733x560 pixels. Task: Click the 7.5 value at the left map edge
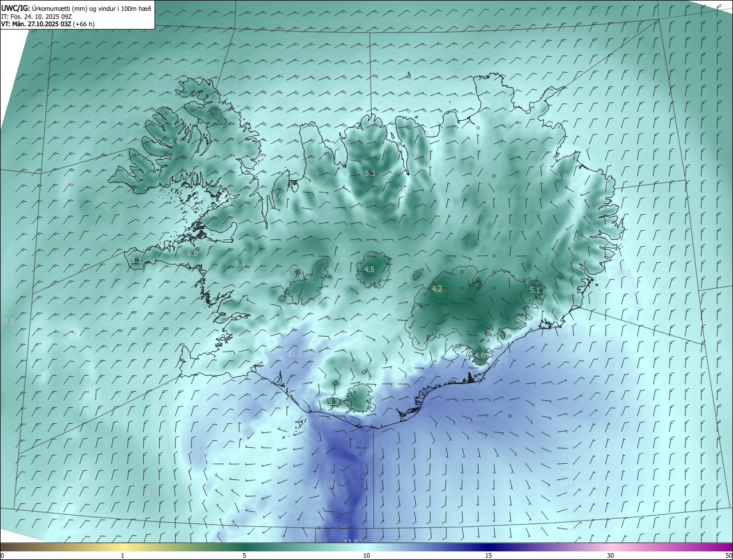click(9, 322)
